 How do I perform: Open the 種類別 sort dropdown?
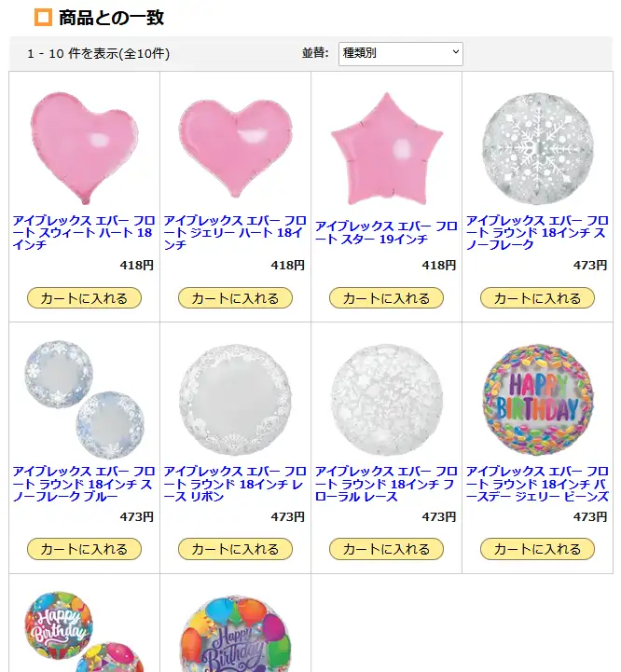401,53
